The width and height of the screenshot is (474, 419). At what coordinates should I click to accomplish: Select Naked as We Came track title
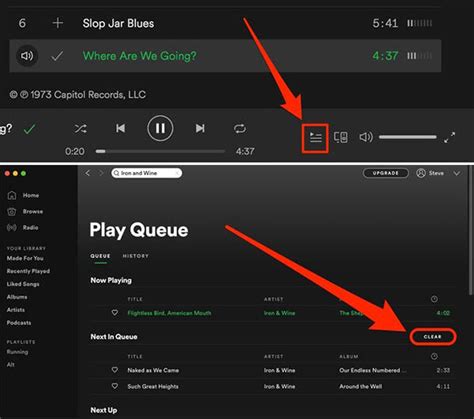coord(153,370)
